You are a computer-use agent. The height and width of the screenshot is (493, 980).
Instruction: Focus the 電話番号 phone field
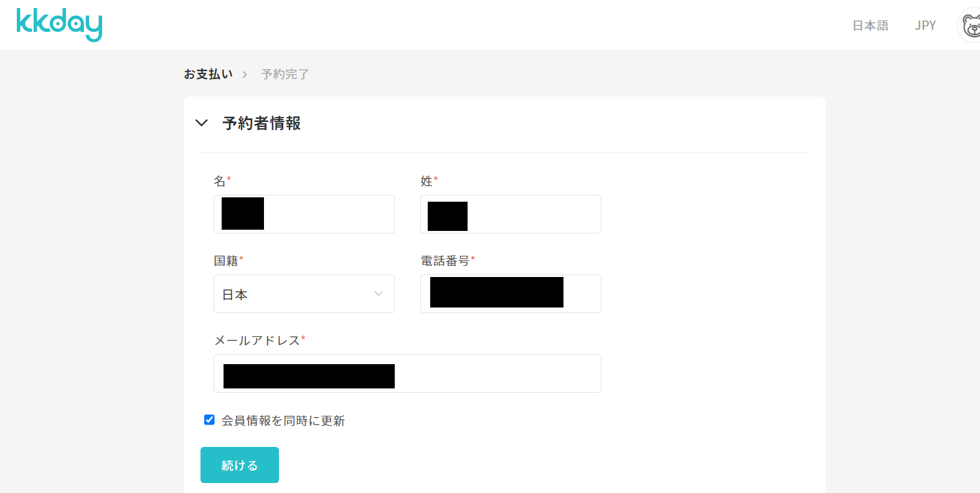pos(511,294)
